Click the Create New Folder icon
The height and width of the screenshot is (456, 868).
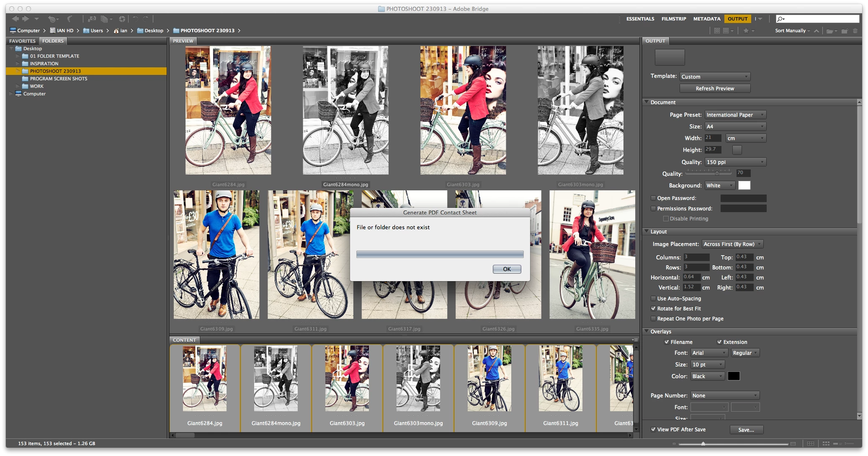click(845, 31)
